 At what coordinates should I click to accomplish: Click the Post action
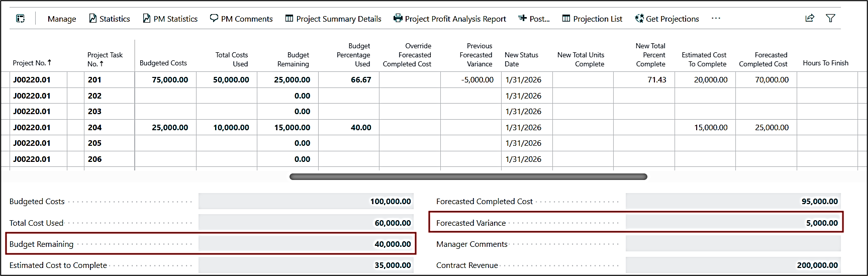tap(534, 19)
